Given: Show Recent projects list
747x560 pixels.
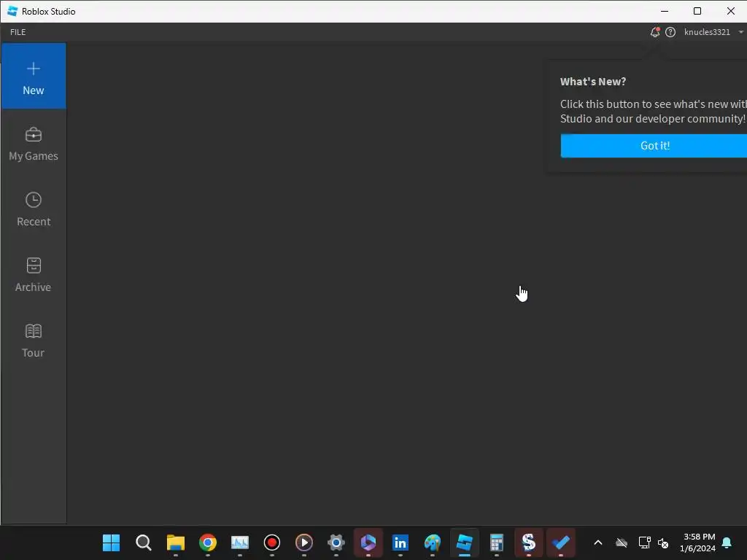Looking at the screenshot, I should pos(34,209).
